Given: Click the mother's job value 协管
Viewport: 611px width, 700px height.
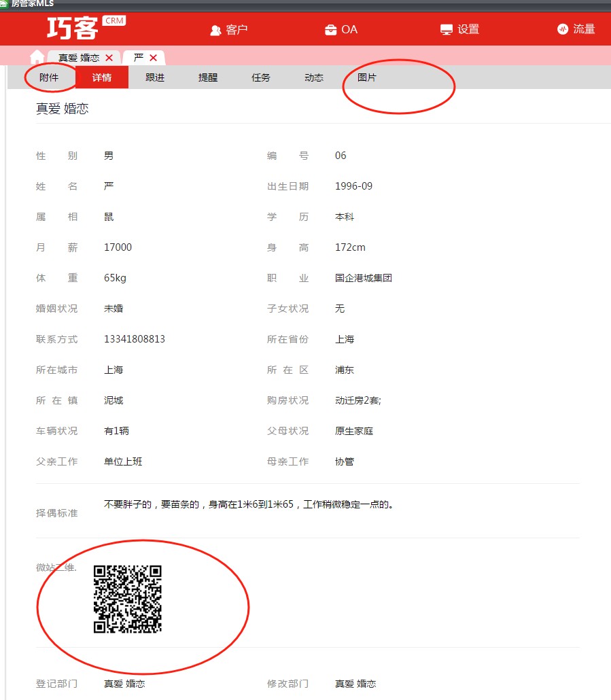Looking at the screenshot, I should (x=345, y=461).
